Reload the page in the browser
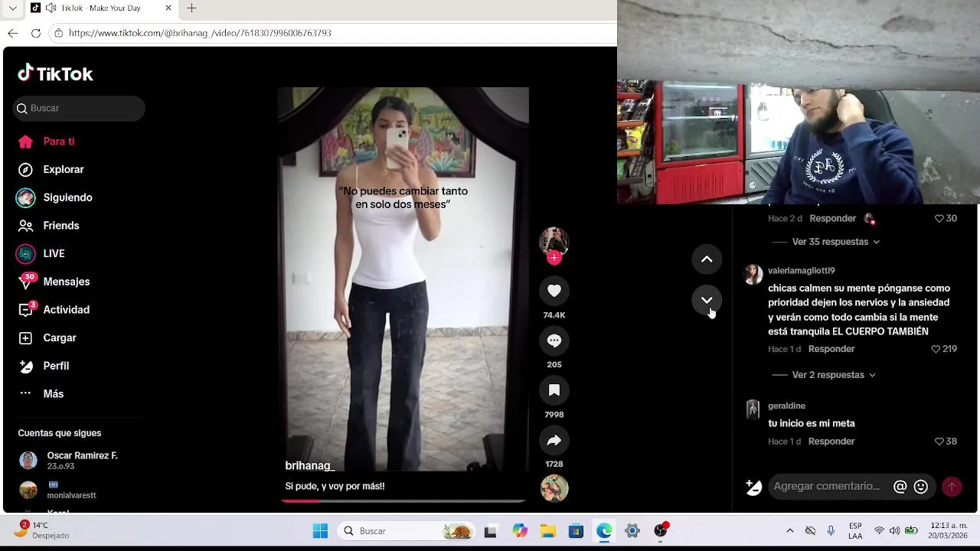This screenshot has width=980, height=551. point(35,33)
